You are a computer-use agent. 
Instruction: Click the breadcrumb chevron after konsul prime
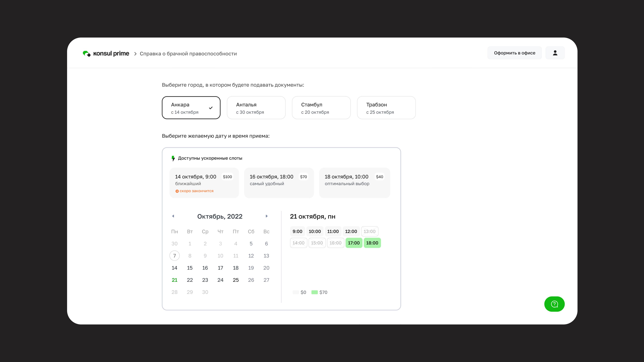point(135,54)
